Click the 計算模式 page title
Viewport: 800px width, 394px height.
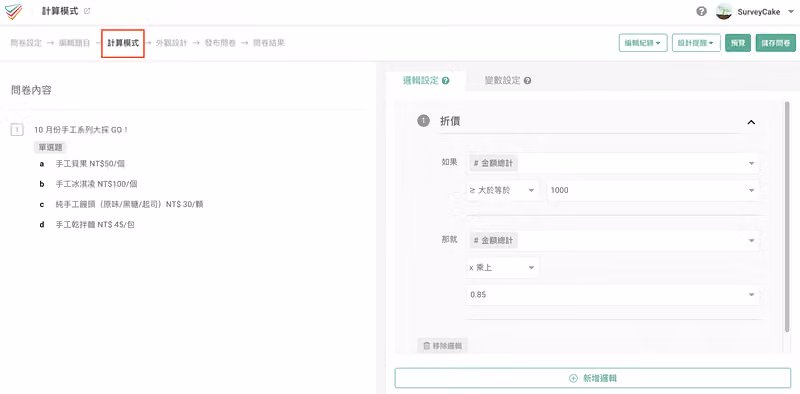pos(60,11)
